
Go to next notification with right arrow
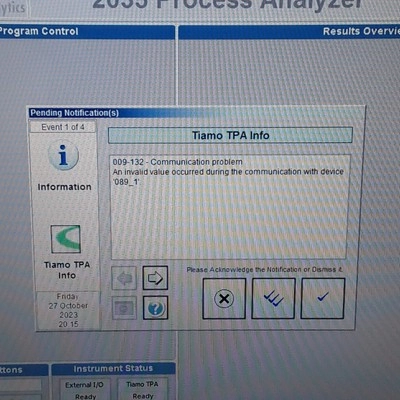point(155,278)
